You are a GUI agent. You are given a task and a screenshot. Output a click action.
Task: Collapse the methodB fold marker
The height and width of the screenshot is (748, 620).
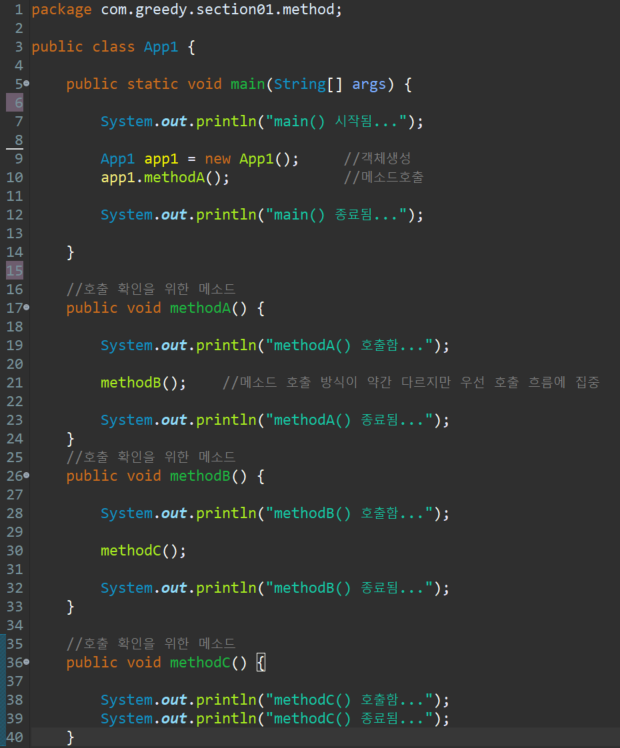pos(26,476)
